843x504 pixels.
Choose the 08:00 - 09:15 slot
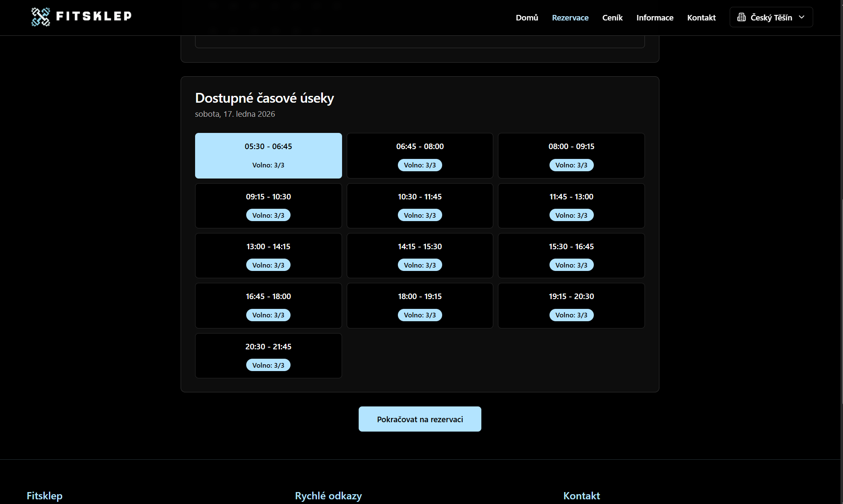tap(571, 155)
